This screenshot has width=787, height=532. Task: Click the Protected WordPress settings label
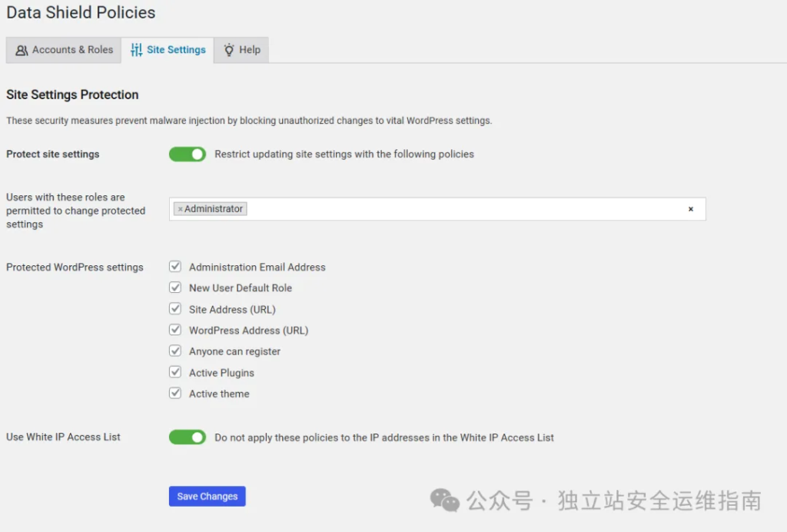pyautogui.click(x=75, y=267)
